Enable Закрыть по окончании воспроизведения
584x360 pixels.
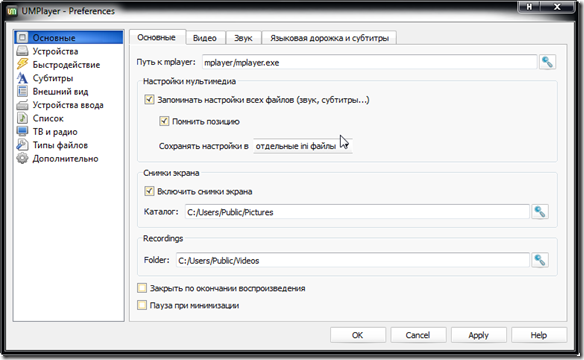[x=142, y=288]
